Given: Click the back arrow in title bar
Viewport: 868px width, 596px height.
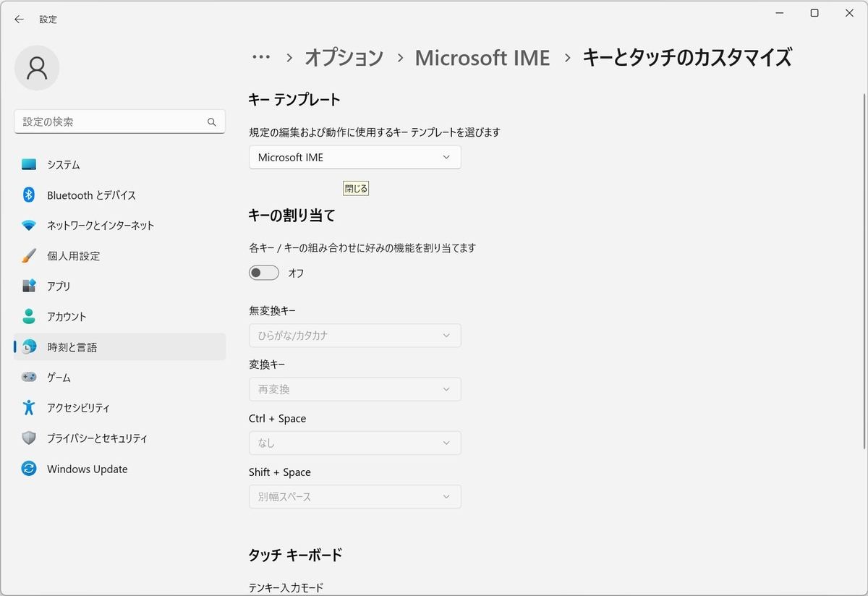Looking at the screenshot, I should [x=20, y=20].
